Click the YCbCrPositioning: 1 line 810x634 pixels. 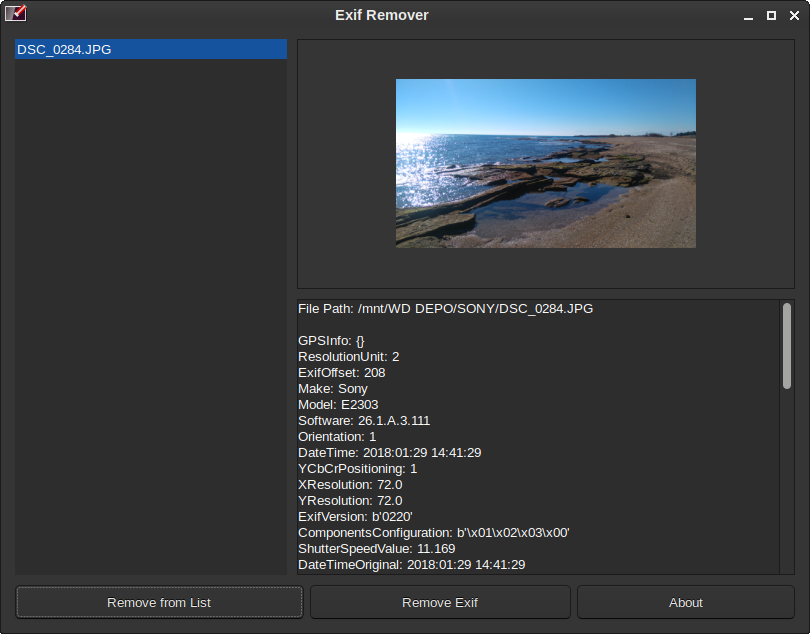coord(357,469)
